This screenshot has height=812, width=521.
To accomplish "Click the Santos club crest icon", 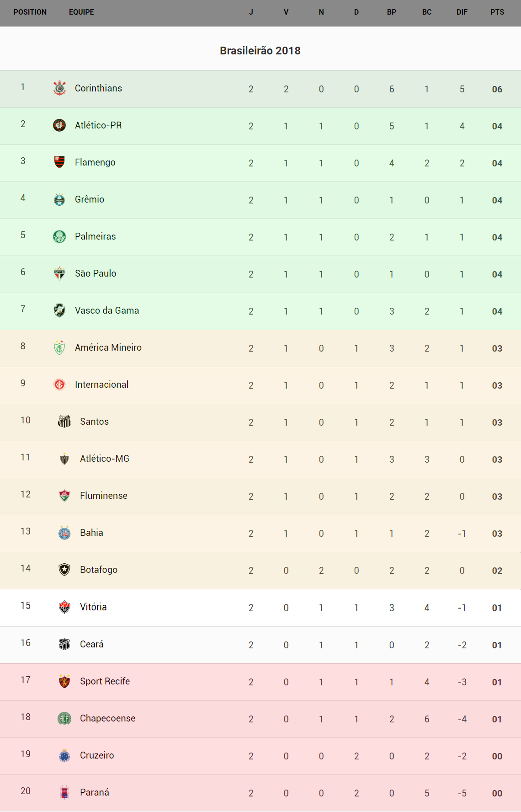I will pos(64,422).
